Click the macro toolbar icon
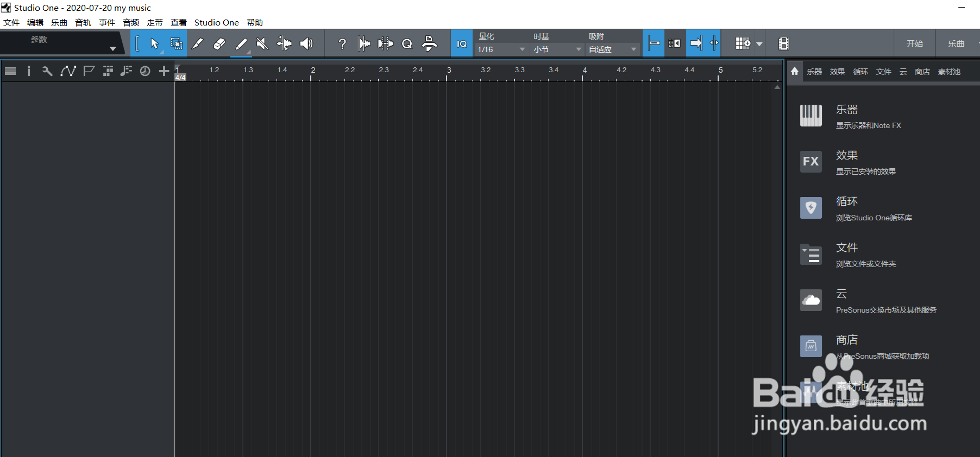 pyautogui.click(x=429, y=43)
